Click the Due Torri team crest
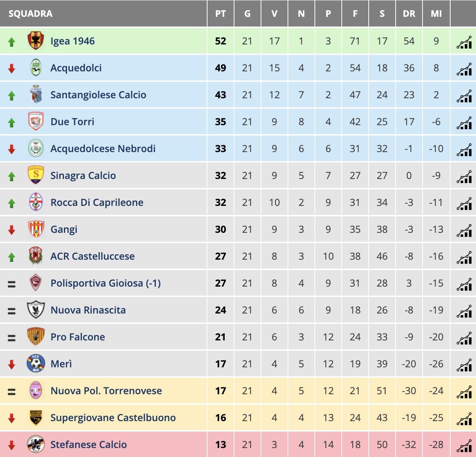Viewport: 476px width, 457px height. 36,121
